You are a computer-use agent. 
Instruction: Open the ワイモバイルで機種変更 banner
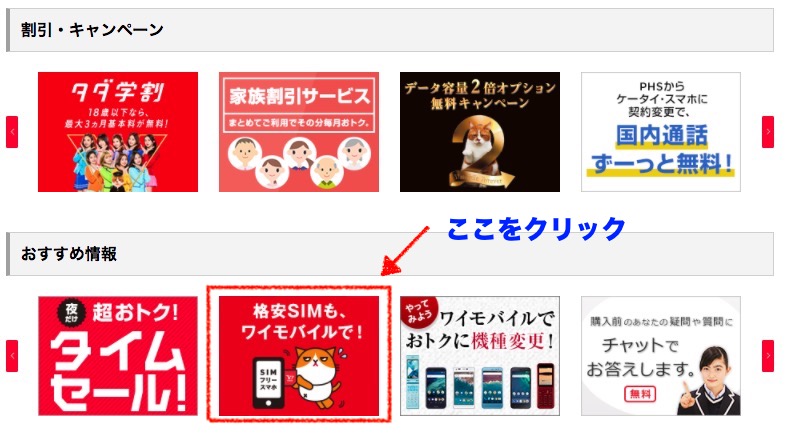(480, 356)
